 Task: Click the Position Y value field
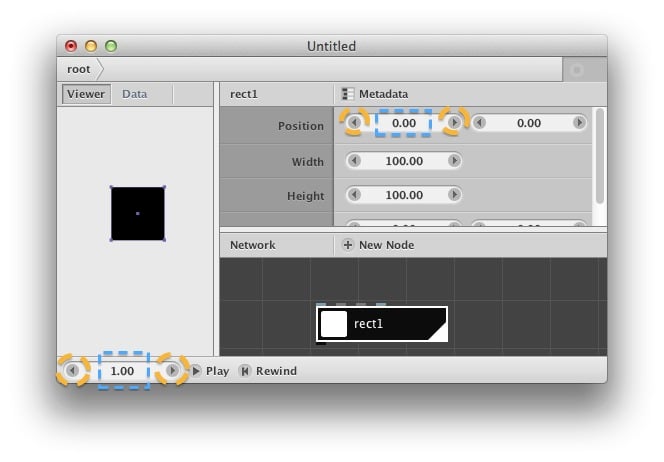pyautogui.click(x=529, y=123)
